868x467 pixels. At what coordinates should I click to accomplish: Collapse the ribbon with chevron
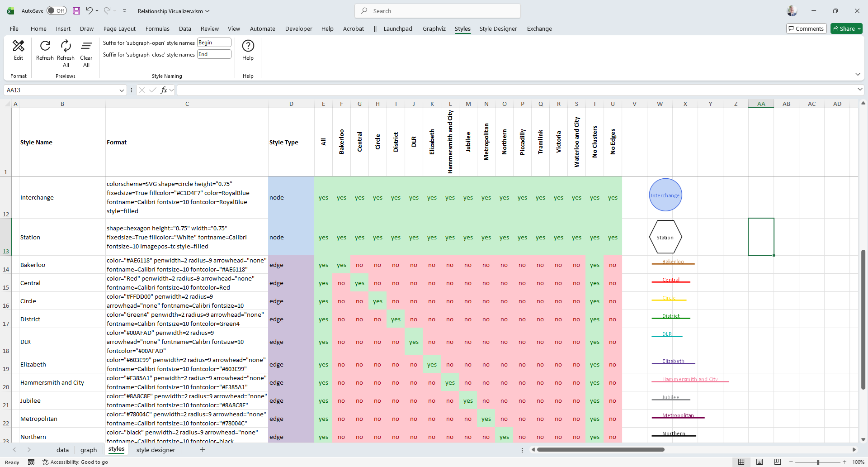point(858,75)
